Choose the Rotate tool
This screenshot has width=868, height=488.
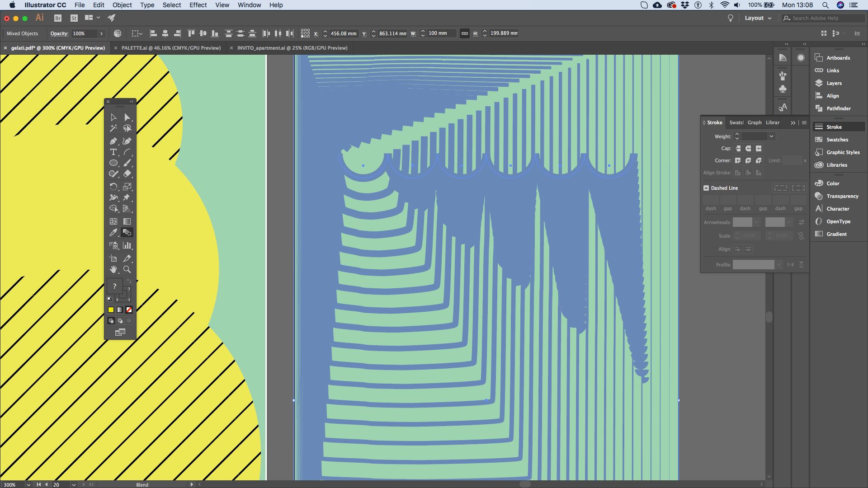[113, 187]
